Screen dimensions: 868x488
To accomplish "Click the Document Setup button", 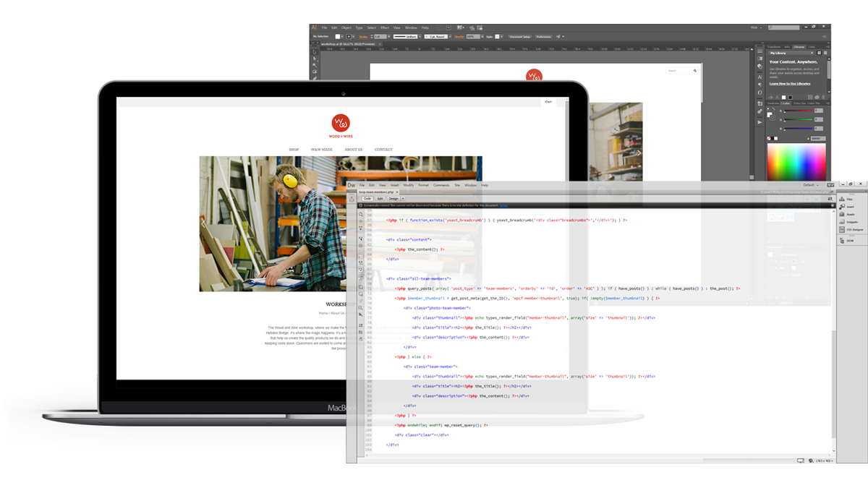I will [x=519, y=36].
